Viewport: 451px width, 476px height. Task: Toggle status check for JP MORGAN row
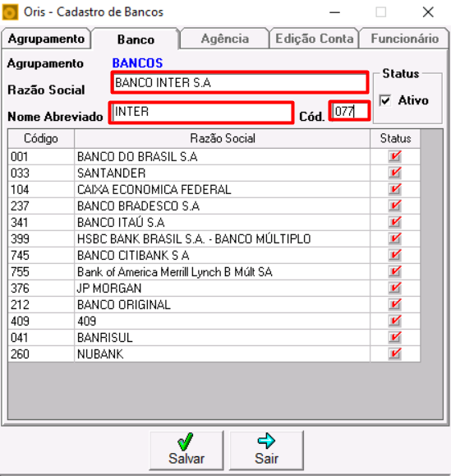(x=395, y=288)
